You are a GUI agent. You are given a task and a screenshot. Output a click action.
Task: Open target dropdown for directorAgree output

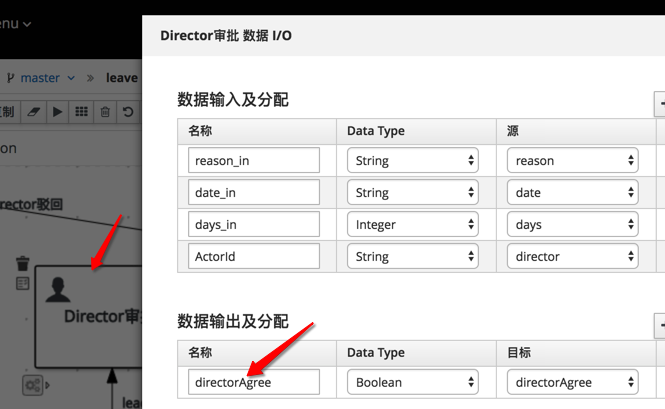click(572, 382)
